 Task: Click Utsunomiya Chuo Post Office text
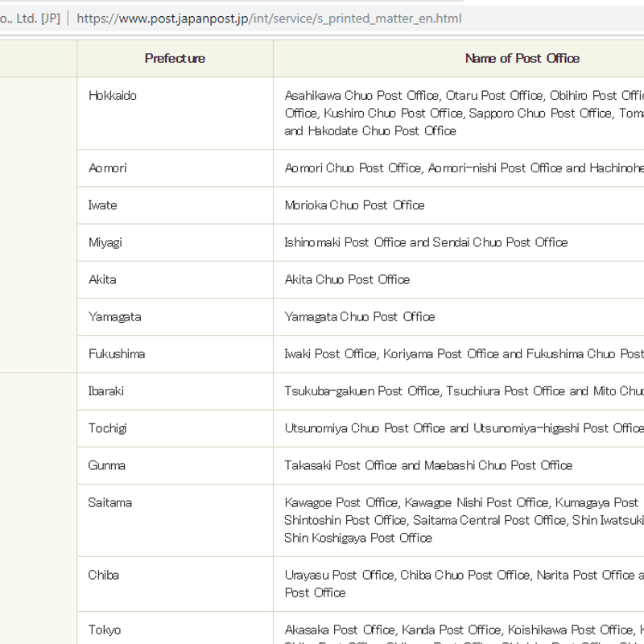(365, 428)
